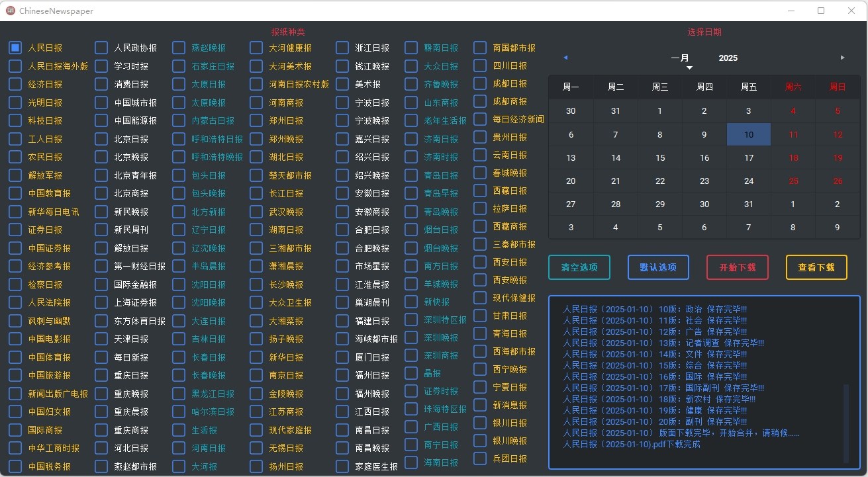This screenshot has width=868, height=477.
Task: Check the 现代保健报 checkbox
Action: [x=480, y=298]
